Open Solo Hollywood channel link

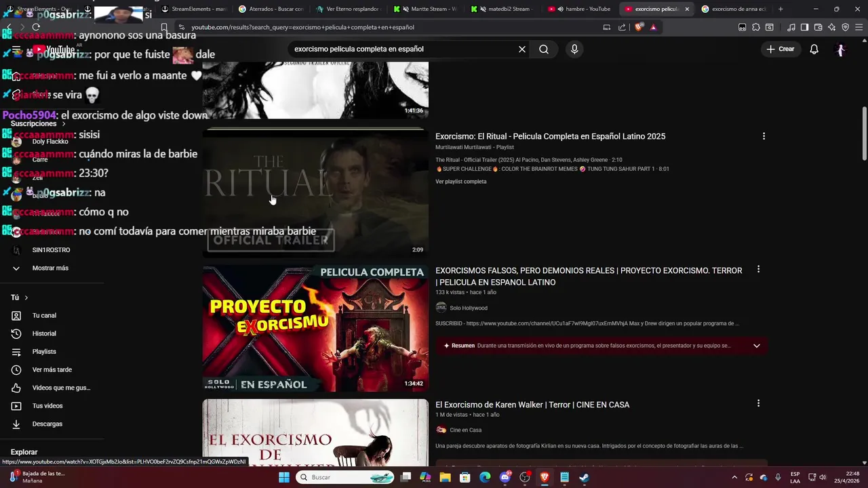pyautogui.click(x=468, y=308)
